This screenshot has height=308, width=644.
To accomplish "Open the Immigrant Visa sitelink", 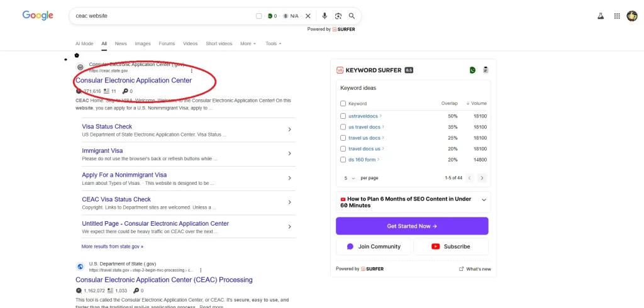I will [103, 151].
